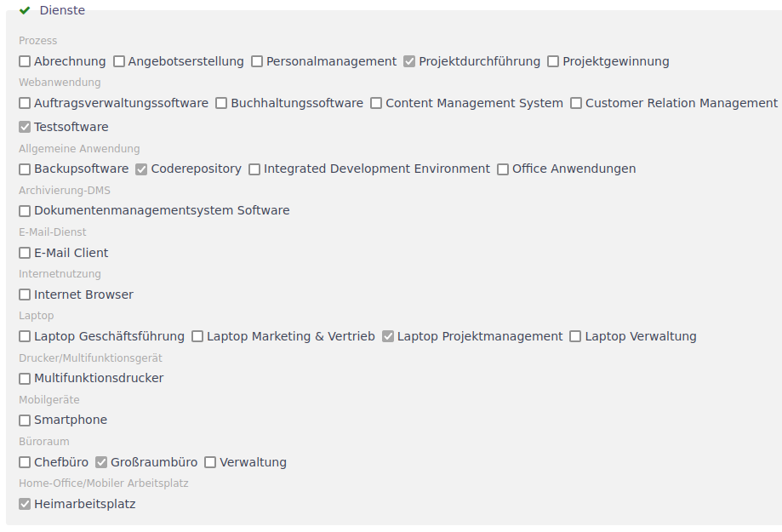Image resolution: width=782 pixels, height=532 pixels.
Task: Check the Angebotserstellung option
Action: pyautogui.click(x=119, y=61)
